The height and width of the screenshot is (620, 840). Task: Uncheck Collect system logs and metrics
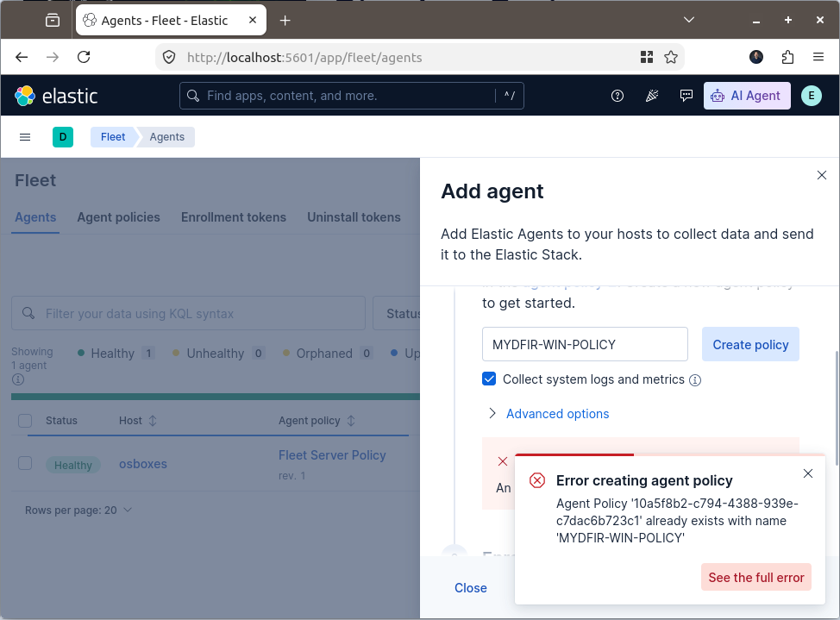(489, 379)
